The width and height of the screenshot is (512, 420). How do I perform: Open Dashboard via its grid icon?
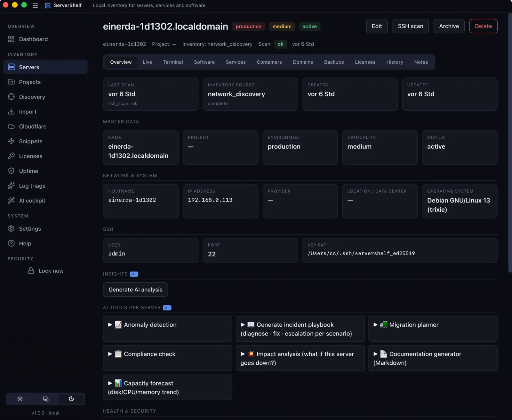(x=11, y=39)
